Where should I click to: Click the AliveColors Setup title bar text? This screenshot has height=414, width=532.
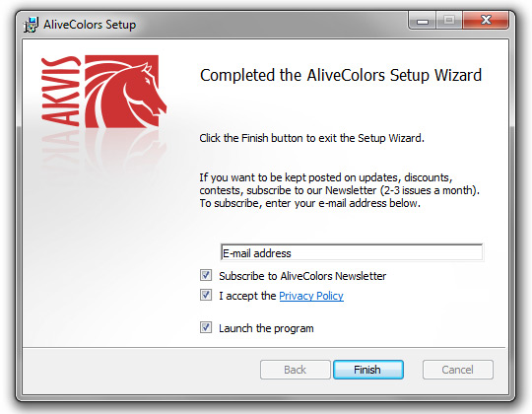tap(90, 25)
